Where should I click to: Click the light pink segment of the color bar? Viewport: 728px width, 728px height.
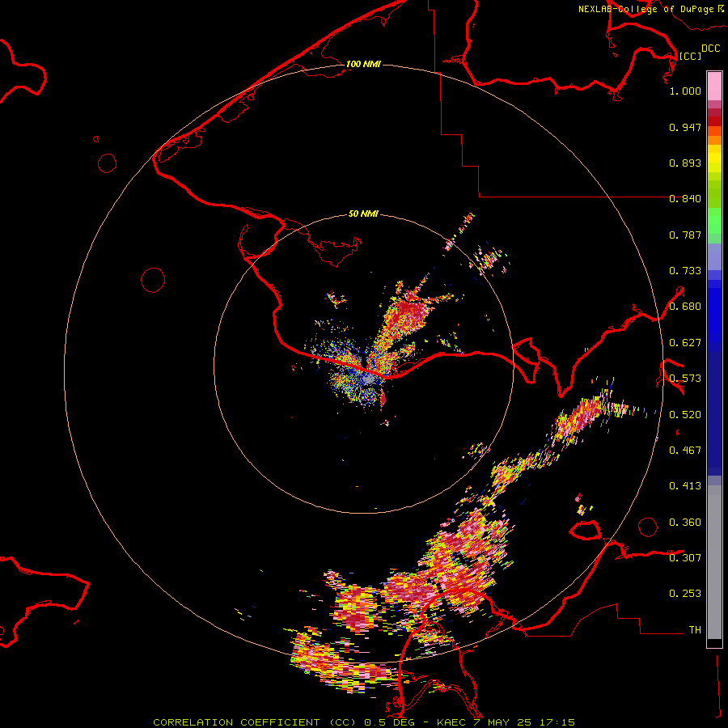[x=714, y=86]
